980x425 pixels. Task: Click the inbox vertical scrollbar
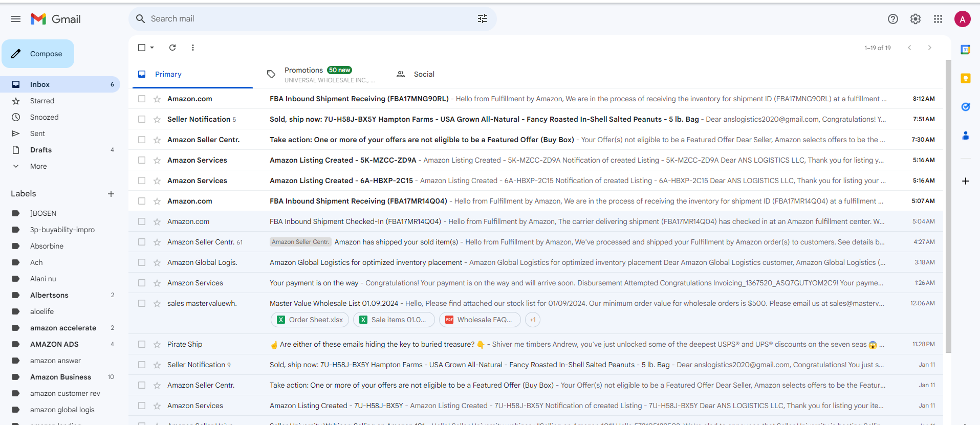click(948, 207)
